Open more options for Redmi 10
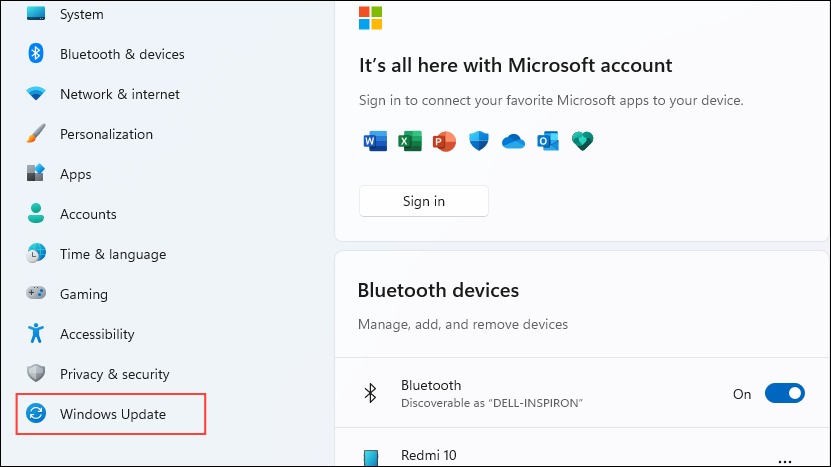The width and height of the screenshot is (831, 467). [784, 462]
